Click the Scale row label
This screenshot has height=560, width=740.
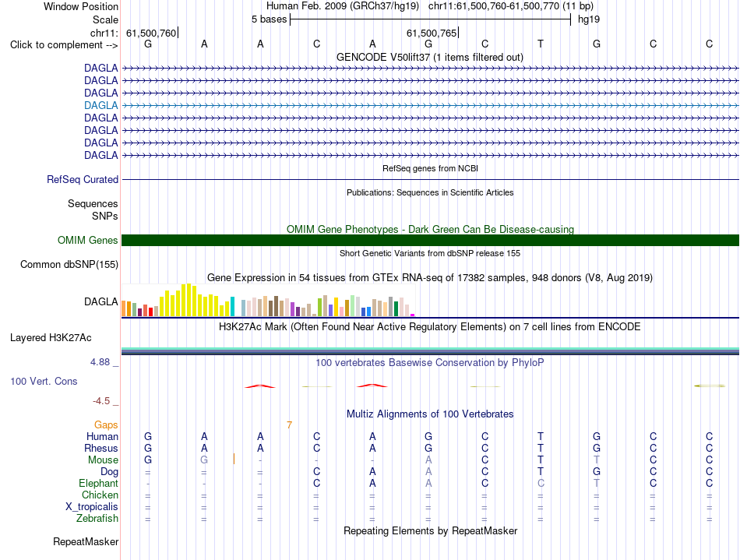click(x=105, y=19)
